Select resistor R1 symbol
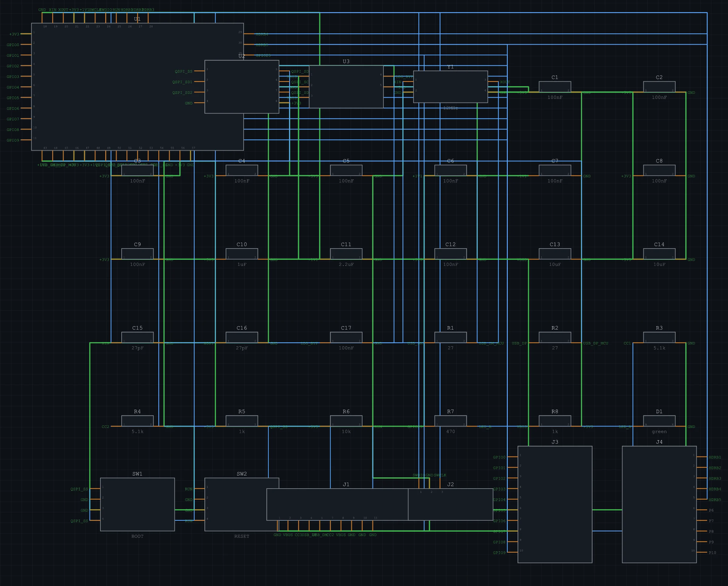Screen dimensions: 728x586 (450, 337)
